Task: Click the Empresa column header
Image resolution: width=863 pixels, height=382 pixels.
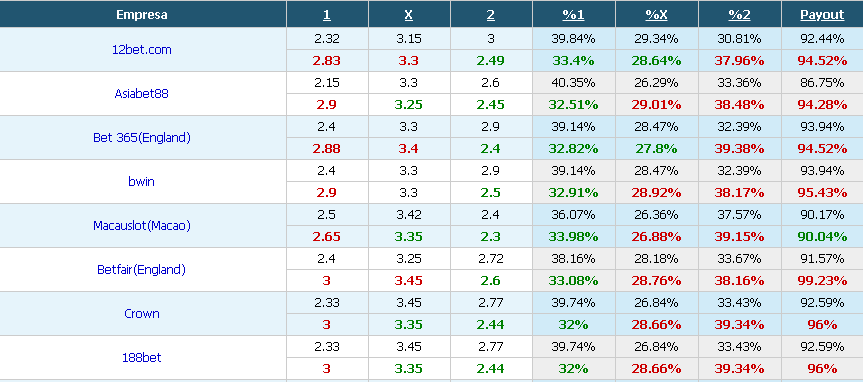Action: click(141, 15)
